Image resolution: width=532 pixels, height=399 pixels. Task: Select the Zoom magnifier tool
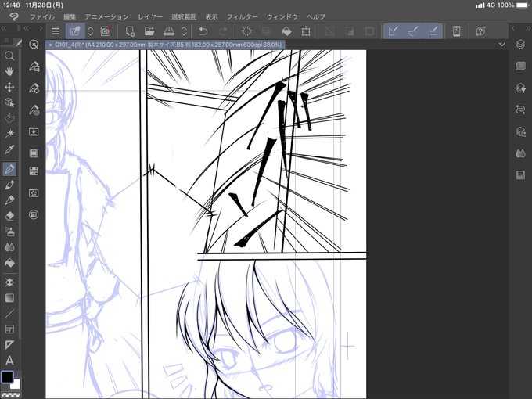coord(9,56)
